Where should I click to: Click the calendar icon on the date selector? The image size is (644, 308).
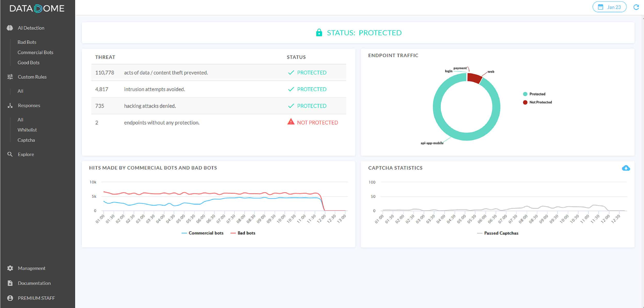[x=600, y=7]
